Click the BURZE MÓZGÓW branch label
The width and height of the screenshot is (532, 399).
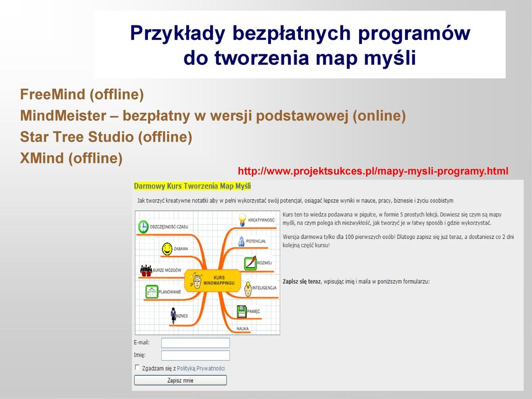coord(167,270)
